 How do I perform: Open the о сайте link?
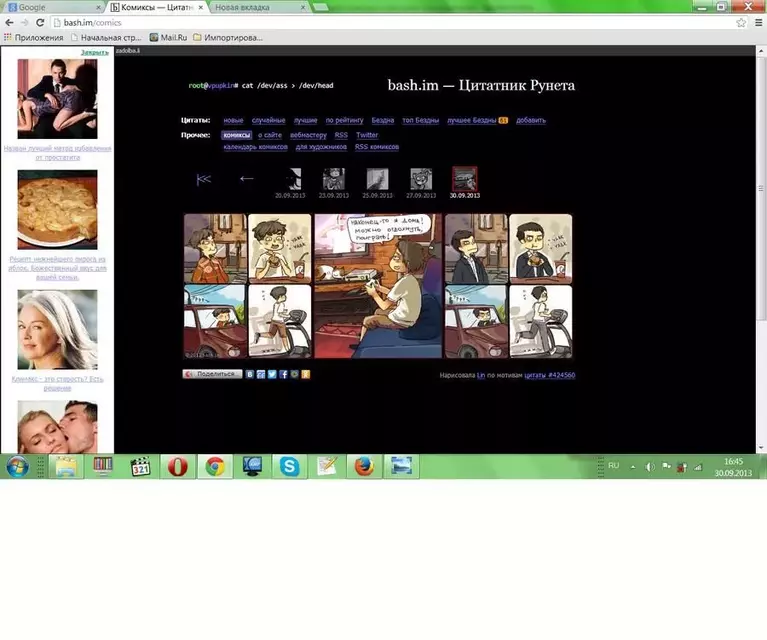point(270,135)
